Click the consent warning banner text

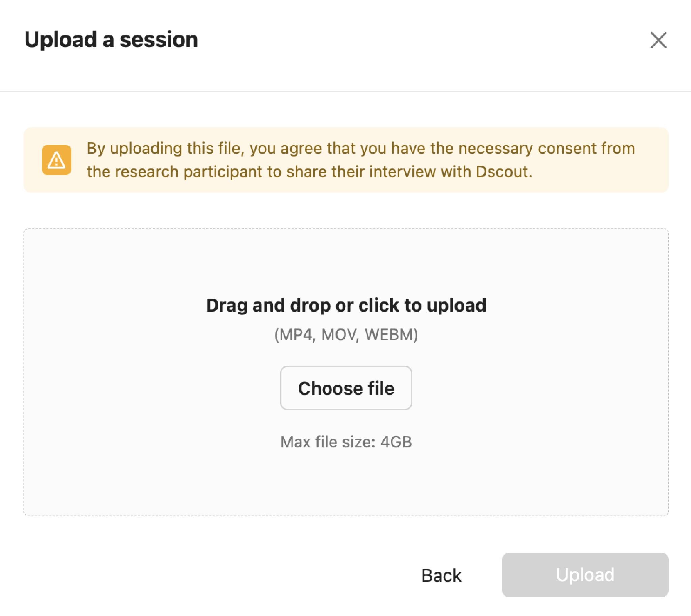click(360, 160)
